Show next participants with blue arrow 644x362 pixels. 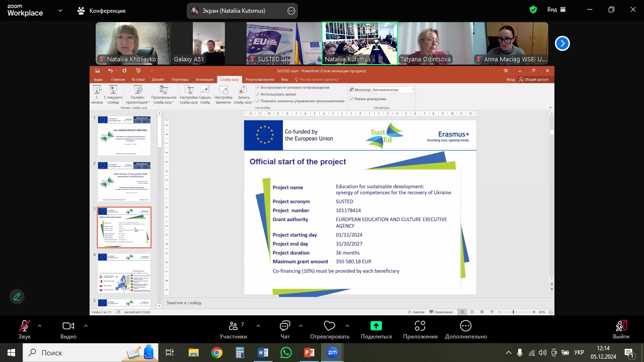(562, 43)
